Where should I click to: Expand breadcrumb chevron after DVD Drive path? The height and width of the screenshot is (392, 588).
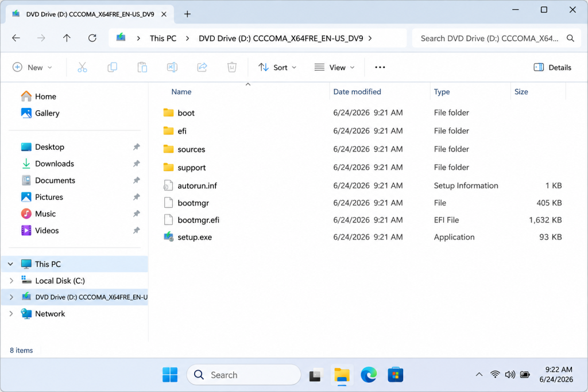(370, 38)
